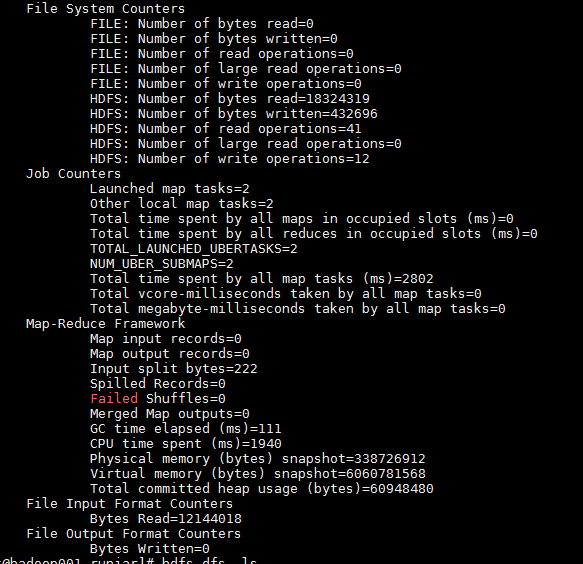
Task: Click the 'Map-Reduce Framework' heading
Action: click(x=105, y=324)
